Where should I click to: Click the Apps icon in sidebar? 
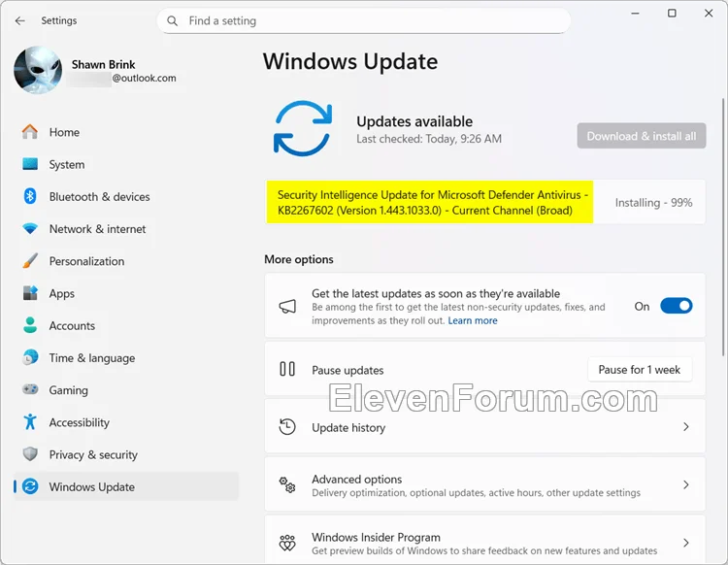(30, 293)
